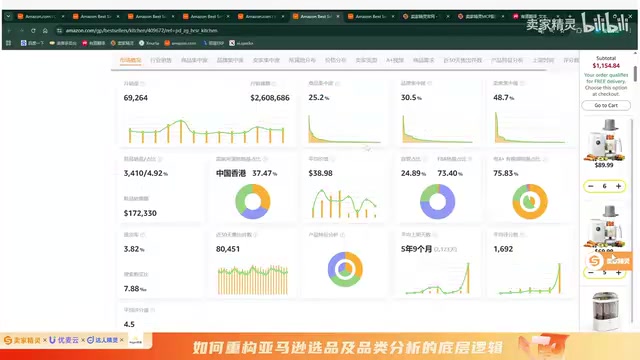This screenshot has width=640, height=360.
Task: Click the Go to Cart button
Action: click(606, 105)
